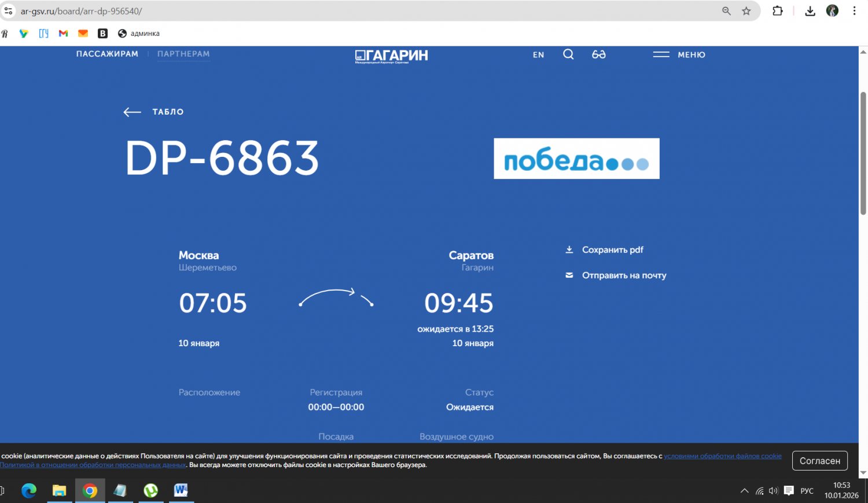Image resolution: width=868 pixels, height=503 pixels.
Task: Open Microsoft Word from the taskbar
Action: pyautogui.click(x=181, y=490)
